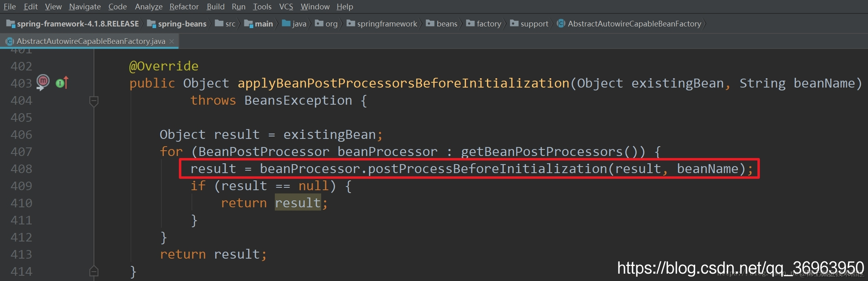Image resolution: width=868 pixels, height=281 pixels.
Task: Click the implements-interface gutter icon on line 403
Action: click(x=62, y=83)
